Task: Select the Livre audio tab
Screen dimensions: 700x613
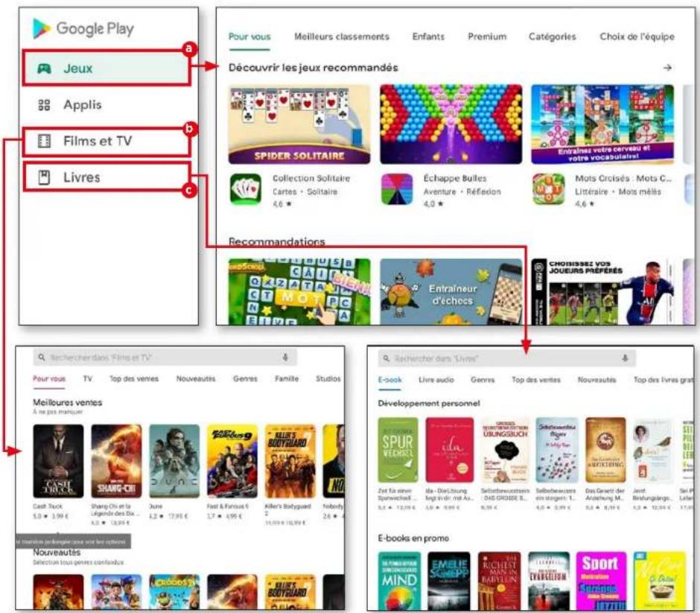Action: click(436, 380)
